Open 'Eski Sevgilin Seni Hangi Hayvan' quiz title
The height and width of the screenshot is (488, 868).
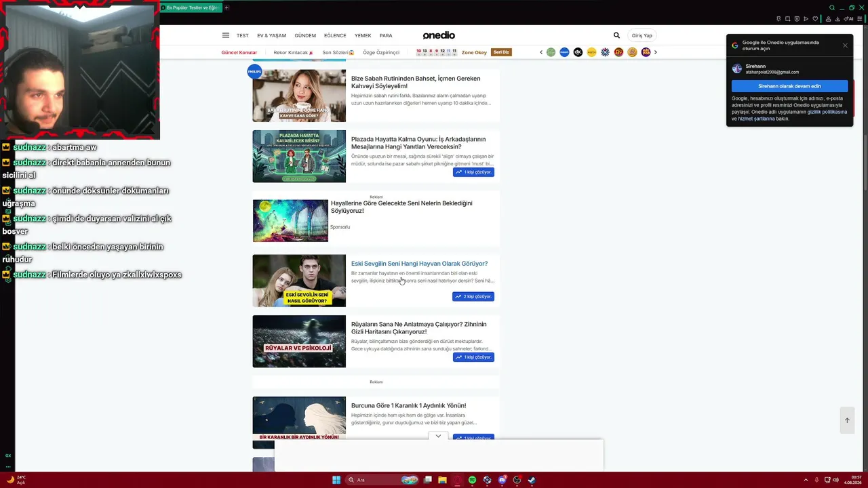(x=419, y=264)
